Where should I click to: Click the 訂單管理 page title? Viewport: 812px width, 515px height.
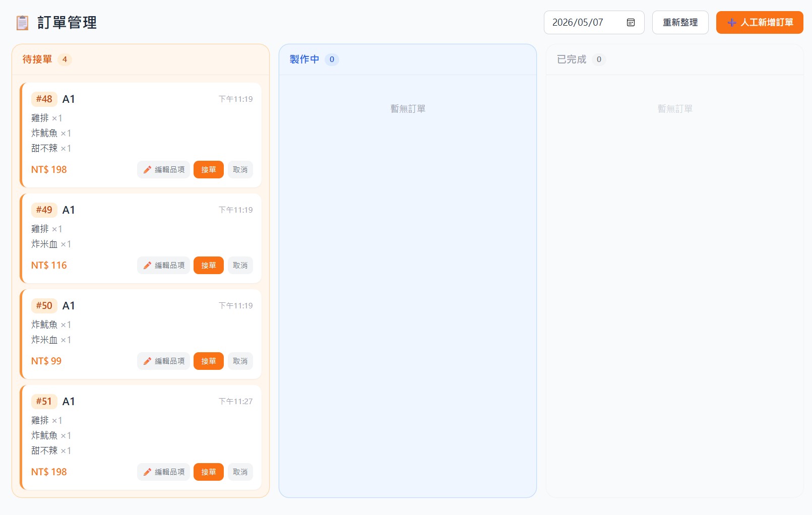click(x=67, y=23)
